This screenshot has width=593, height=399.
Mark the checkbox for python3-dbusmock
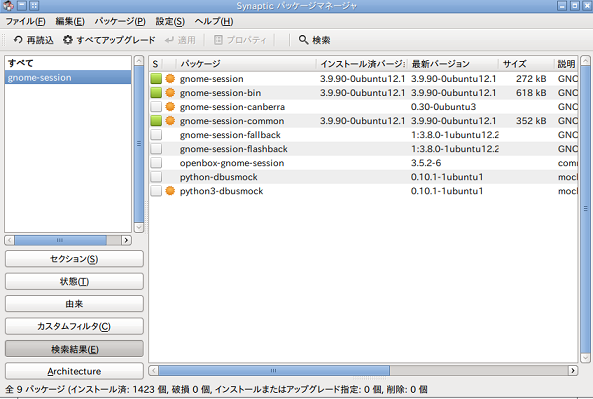tap(156, 191)
